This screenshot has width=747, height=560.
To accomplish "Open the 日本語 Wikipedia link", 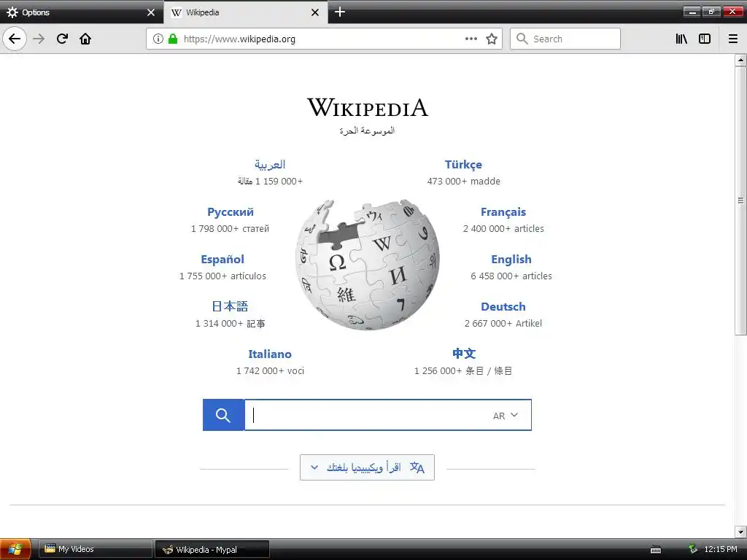I will [230, 306].
